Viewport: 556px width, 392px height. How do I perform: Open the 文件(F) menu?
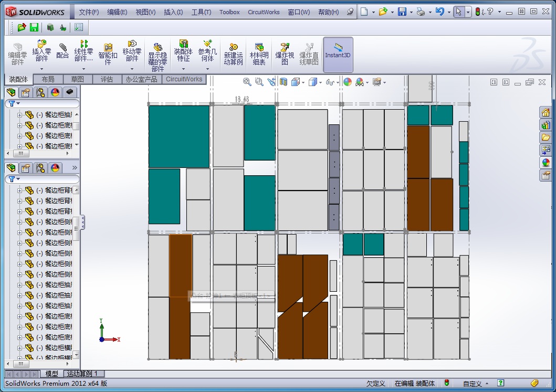(x=89, y=12)
